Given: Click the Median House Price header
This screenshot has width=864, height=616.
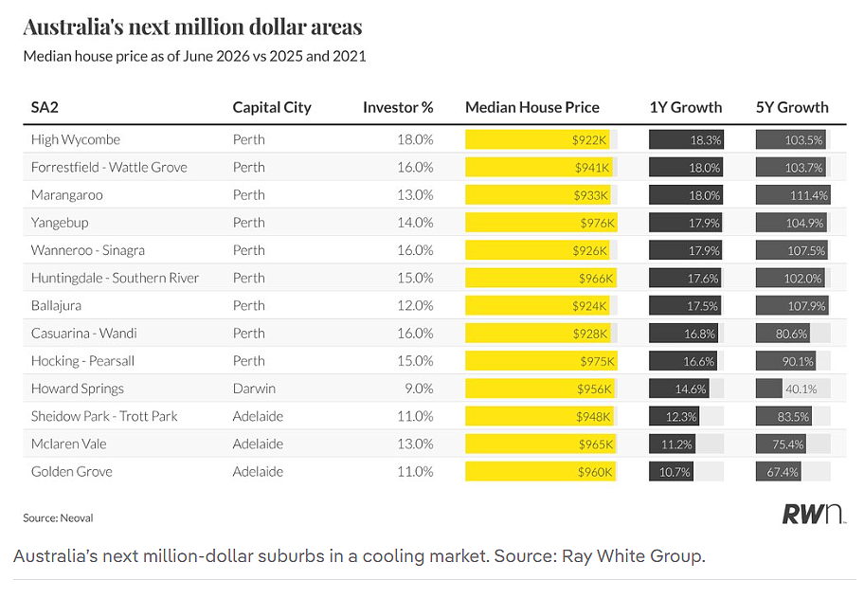Looking at the screenshot, I should coord(532,107).
